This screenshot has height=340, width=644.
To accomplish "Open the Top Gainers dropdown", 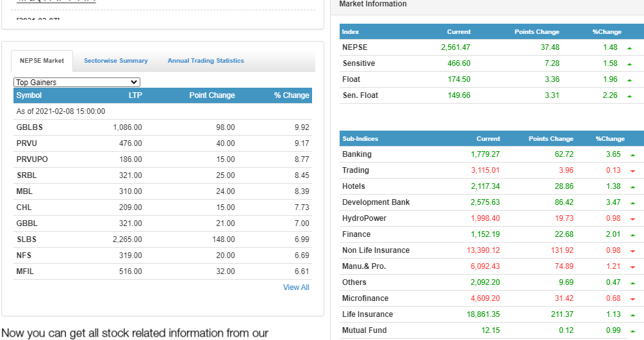I will (x=77, y=82).
